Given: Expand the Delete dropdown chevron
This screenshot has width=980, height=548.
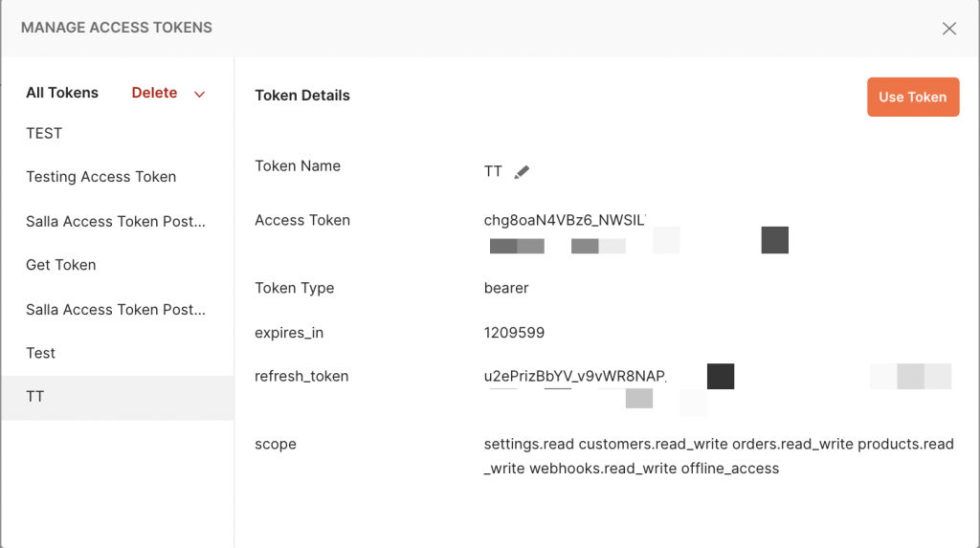Looking at the screenshot, I should (x=199, y=95).
